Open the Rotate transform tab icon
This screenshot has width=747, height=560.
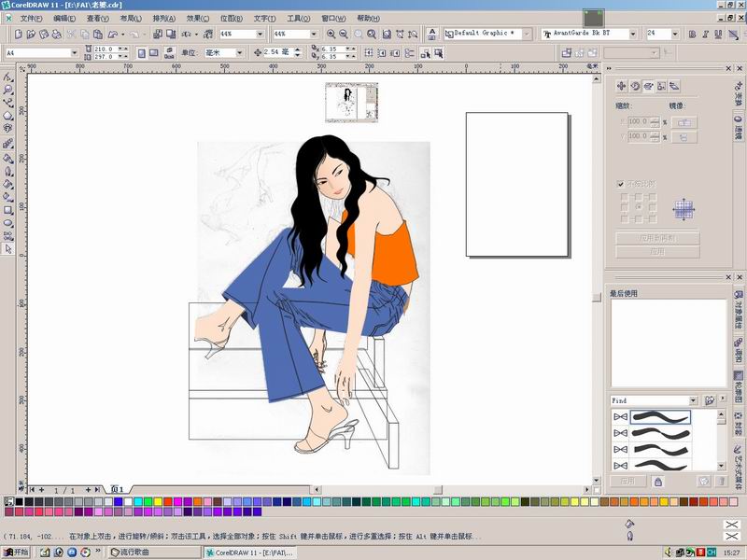point(635,86)
